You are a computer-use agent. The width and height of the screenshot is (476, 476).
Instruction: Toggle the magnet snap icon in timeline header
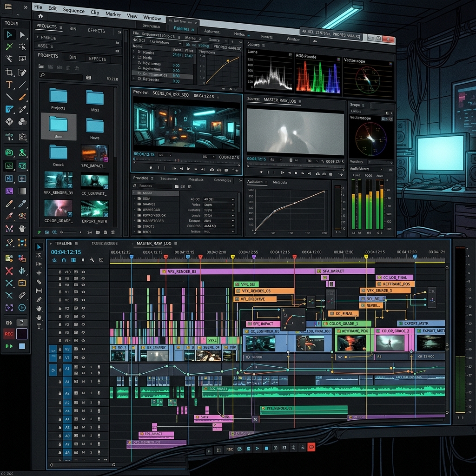tap(64, 260)
